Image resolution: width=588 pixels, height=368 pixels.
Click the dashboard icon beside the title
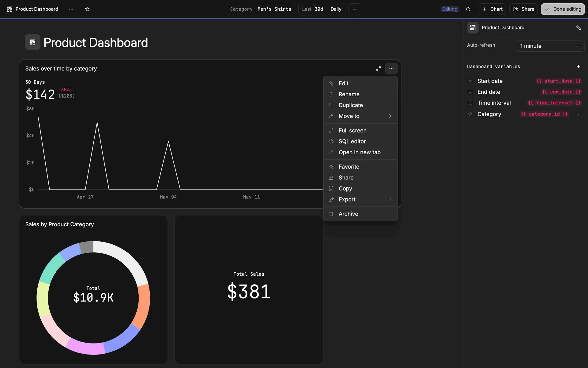[32, 42]
